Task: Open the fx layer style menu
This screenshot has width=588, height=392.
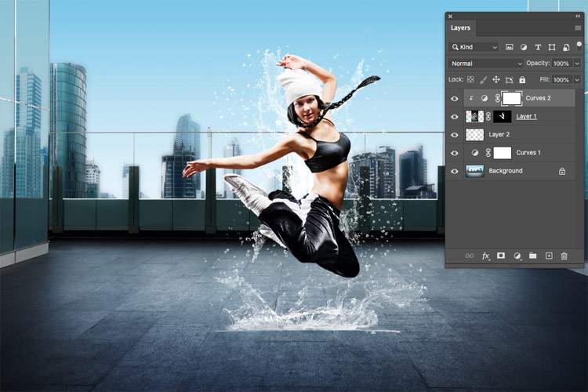Action: 485,256
